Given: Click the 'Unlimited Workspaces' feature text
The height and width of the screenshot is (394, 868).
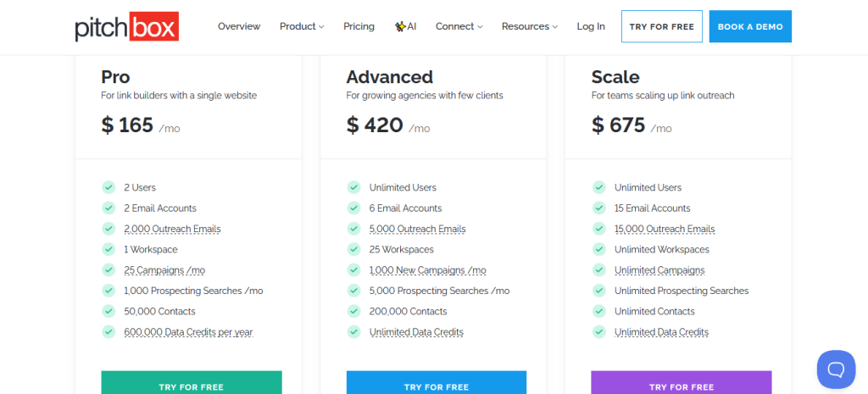Looking at the screenshot, I should point(661,250).
